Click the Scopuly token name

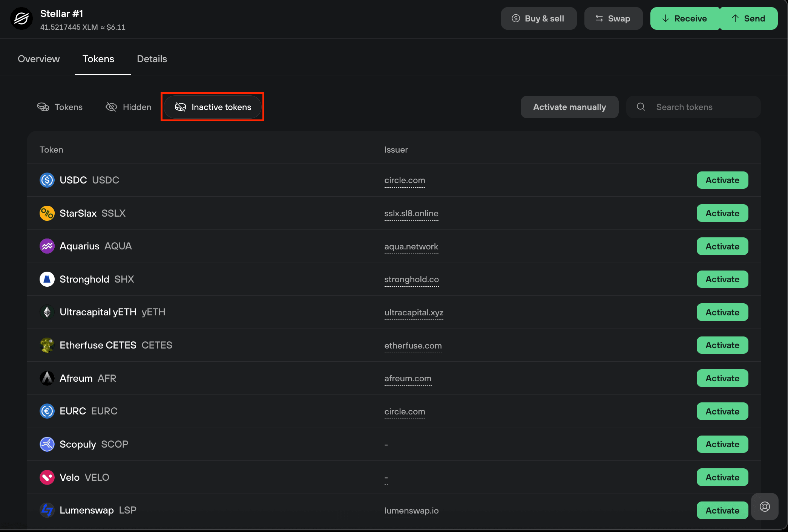[x=78, y=444]
